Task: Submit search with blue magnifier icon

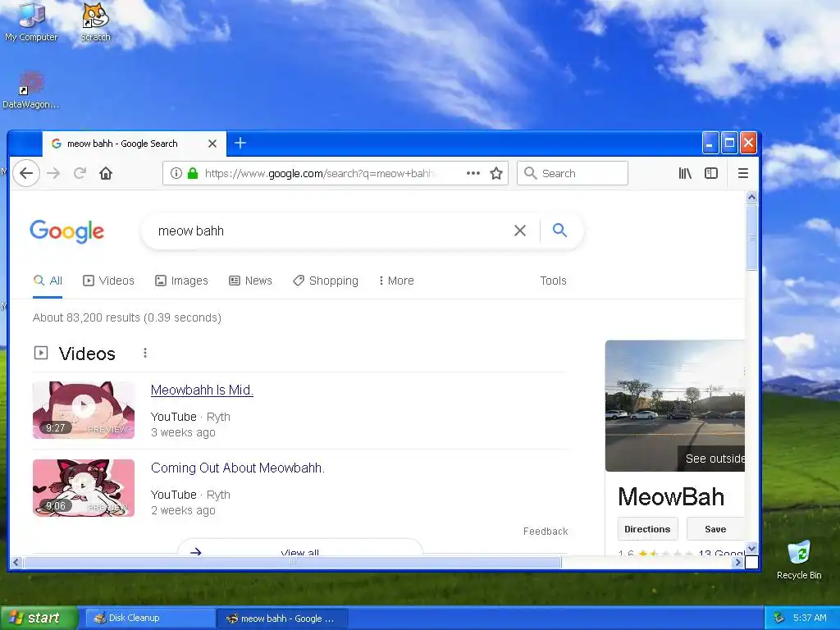Action: click(559, 231)
